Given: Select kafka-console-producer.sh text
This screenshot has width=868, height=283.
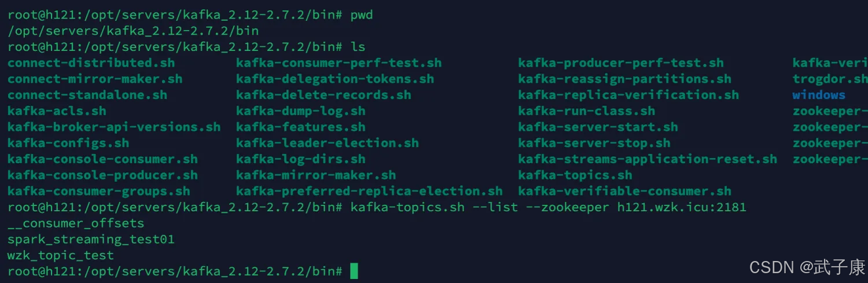Looking at the screenshot, I should pos(102,175).
